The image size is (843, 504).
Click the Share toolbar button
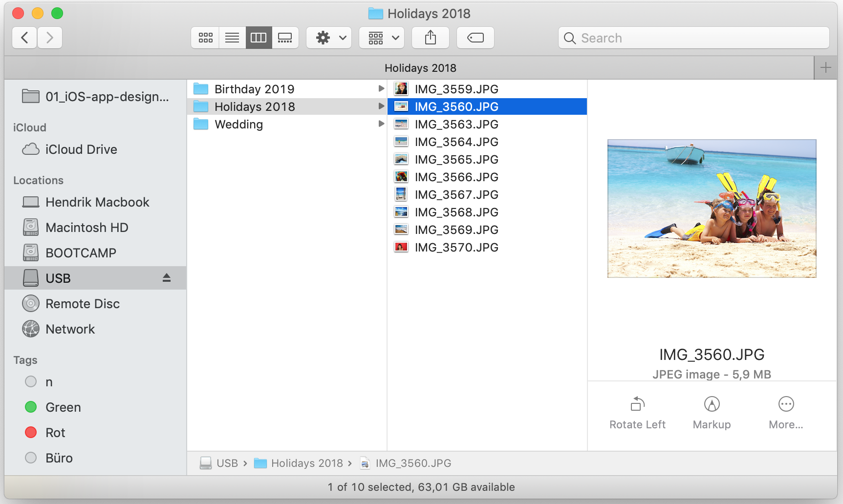[431, 38]
